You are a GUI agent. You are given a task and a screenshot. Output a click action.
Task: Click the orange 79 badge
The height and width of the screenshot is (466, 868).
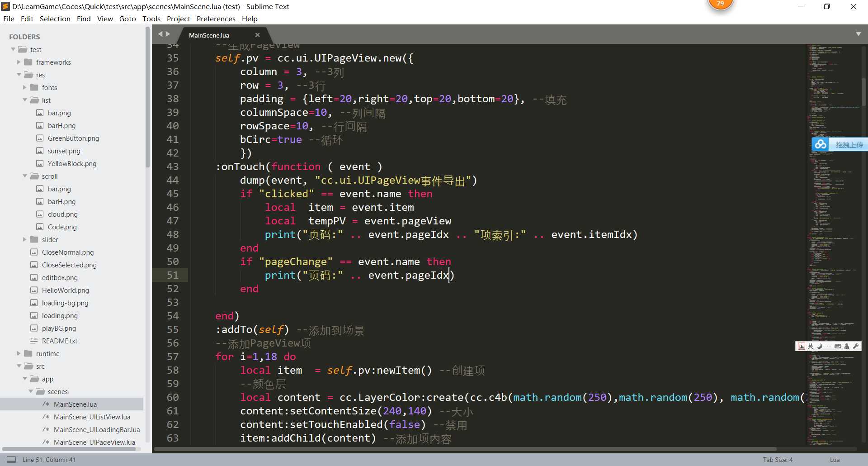click(721, 4)
